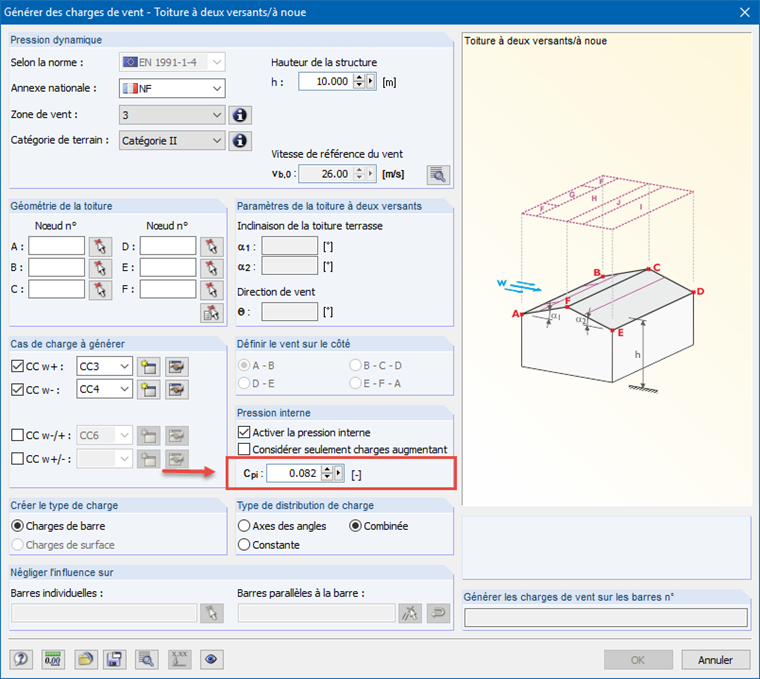Click the OK button
Viewport: 760px width, 679px height.
(x=638, y=660)
